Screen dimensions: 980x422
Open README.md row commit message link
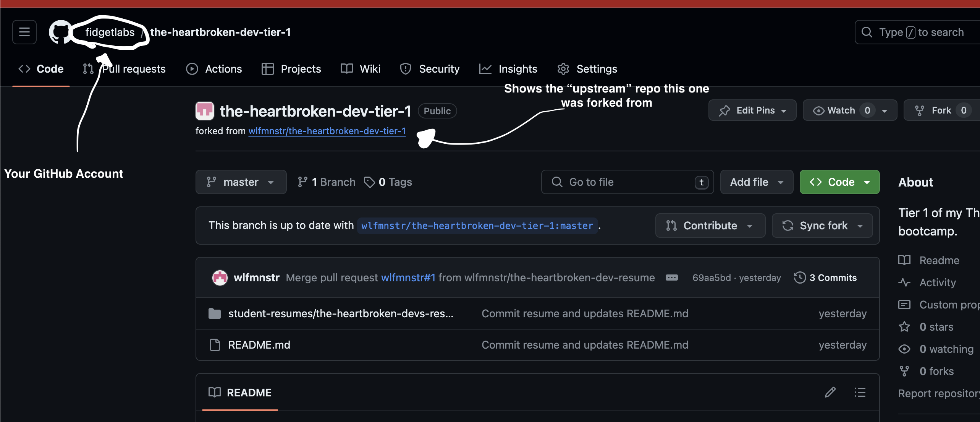point(585,345)
